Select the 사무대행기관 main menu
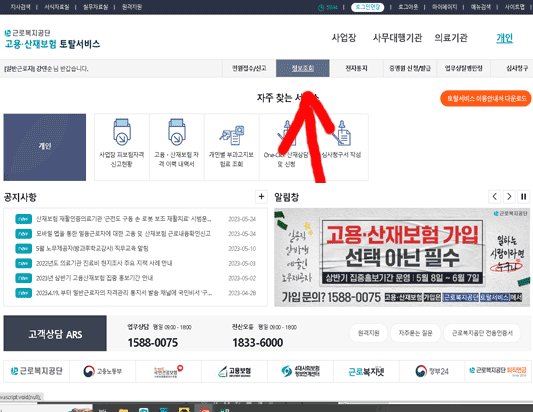Viewport: 533px width, 412px height. (397, 37)
